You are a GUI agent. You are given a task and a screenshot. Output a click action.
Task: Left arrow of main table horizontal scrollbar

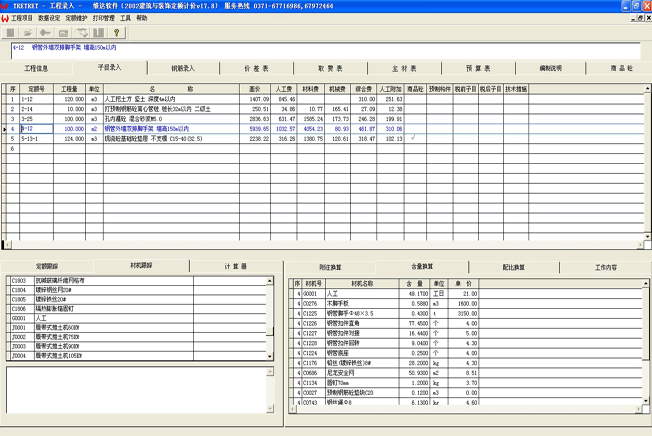pyautogui.click(x=7, y=245)
